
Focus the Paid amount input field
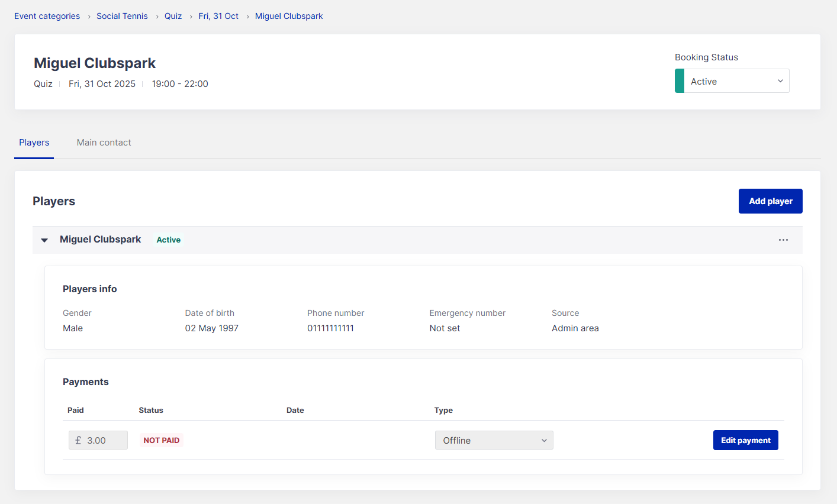(x=105, y=440)
